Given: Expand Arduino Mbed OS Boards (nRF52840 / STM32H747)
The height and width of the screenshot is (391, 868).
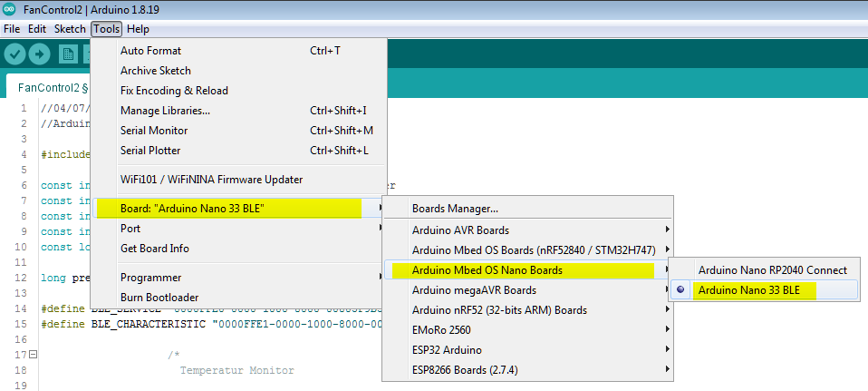Looking at the screenshot, I should [x=527, y=249].
